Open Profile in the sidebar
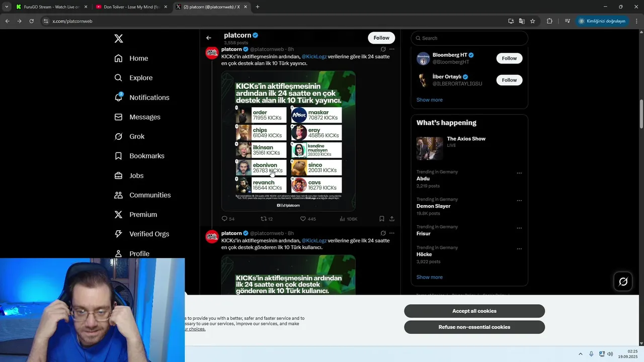Screen dimensions: 644x362 tap(132, 253)
